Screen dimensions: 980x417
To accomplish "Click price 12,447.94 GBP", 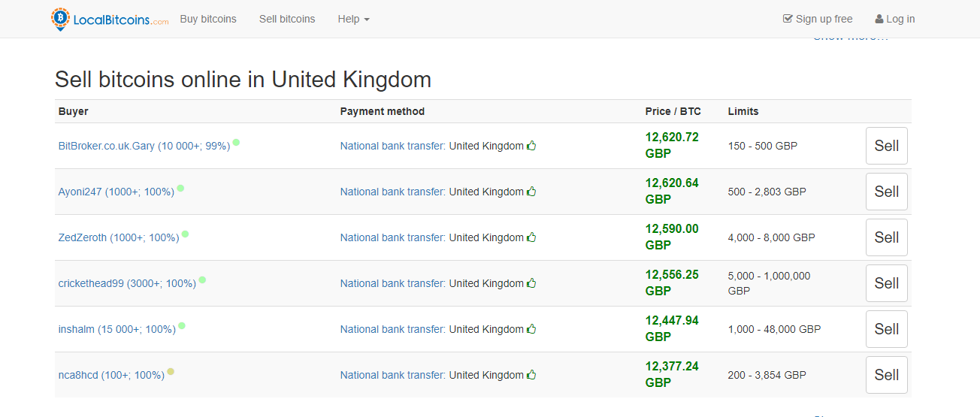I will [672, 328].
